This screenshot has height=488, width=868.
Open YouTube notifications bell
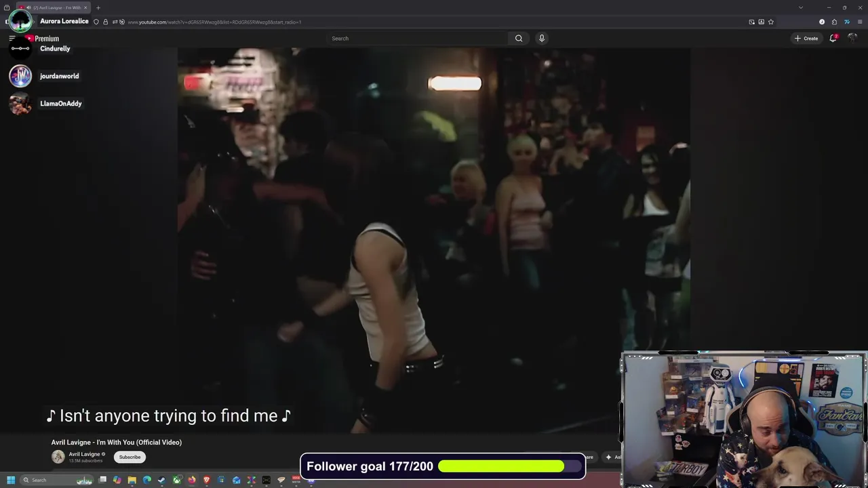833,39
